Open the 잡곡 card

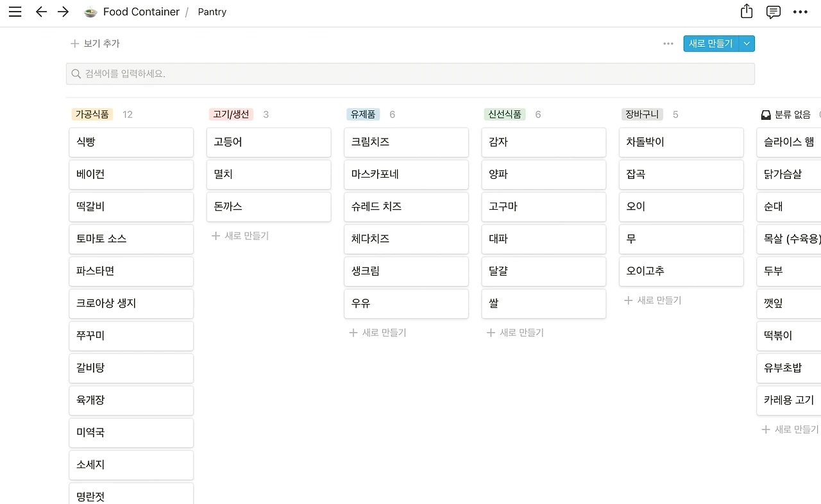coord(681,174)
